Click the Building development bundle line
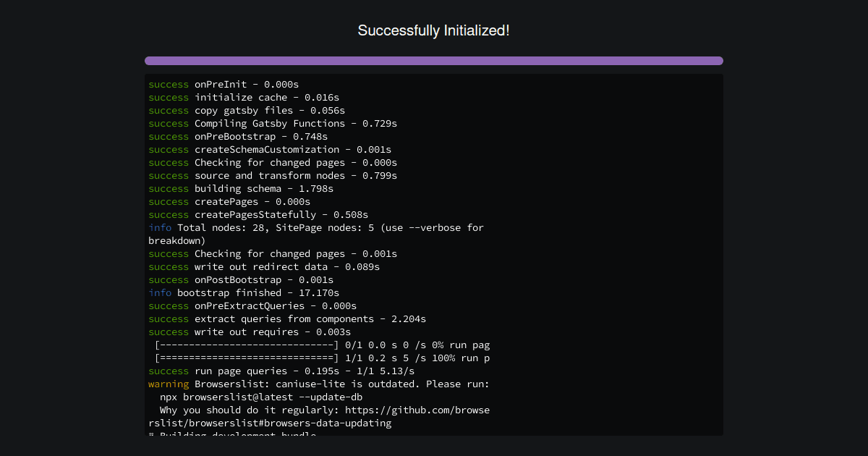Screen dimensions: 868x456 [231, 434]
